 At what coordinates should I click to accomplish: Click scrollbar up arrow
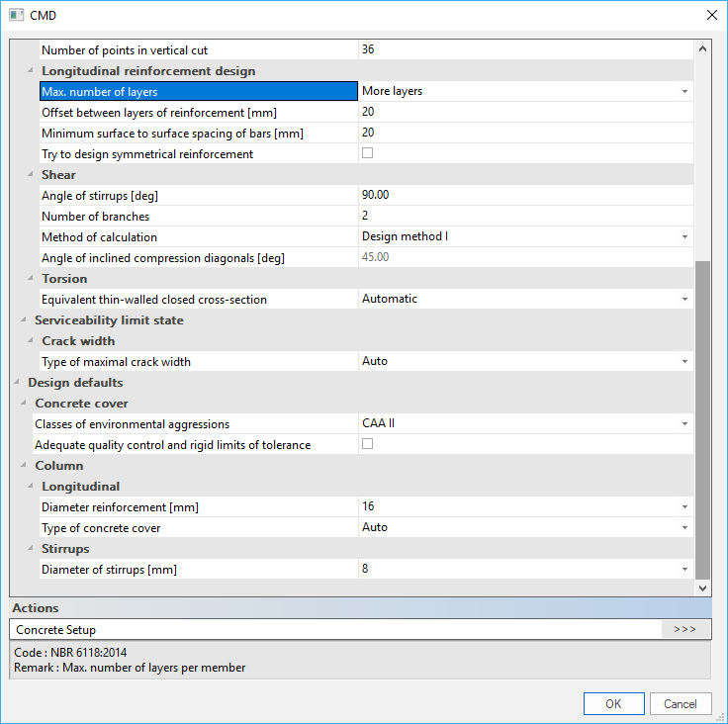tap(703, 48)
